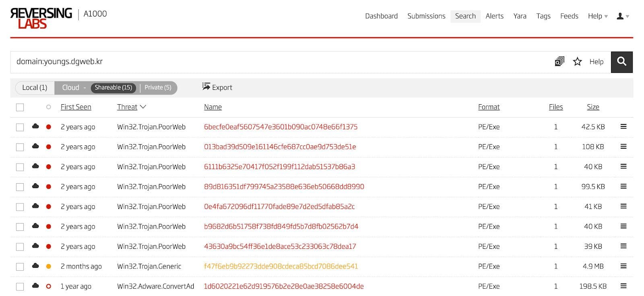This screenshot has width=644, height=296.
Task: Select the Private (5) filter
Action: [158, 87]
